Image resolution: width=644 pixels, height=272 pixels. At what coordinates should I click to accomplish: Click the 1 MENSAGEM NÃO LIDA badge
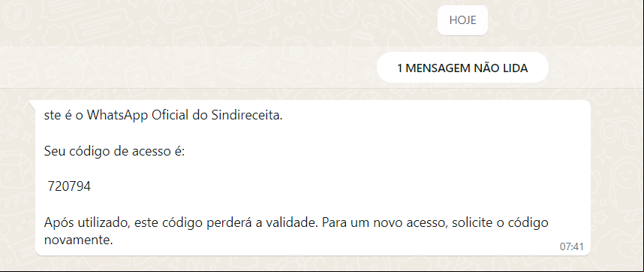462,68
